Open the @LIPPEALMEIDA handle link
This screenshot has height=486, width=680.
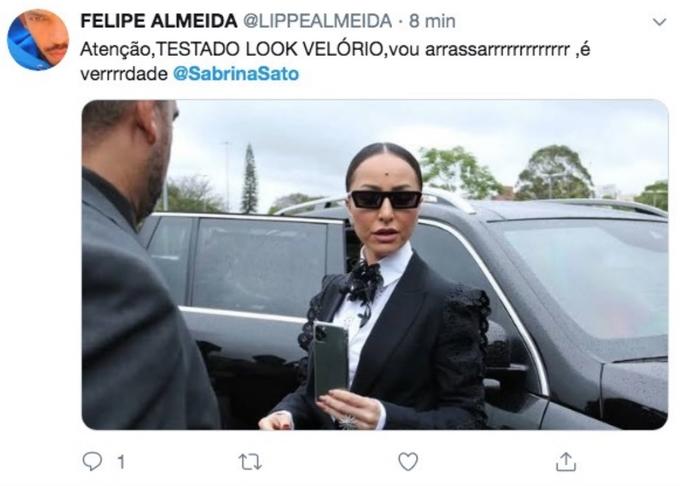click(x=317, y=21)
